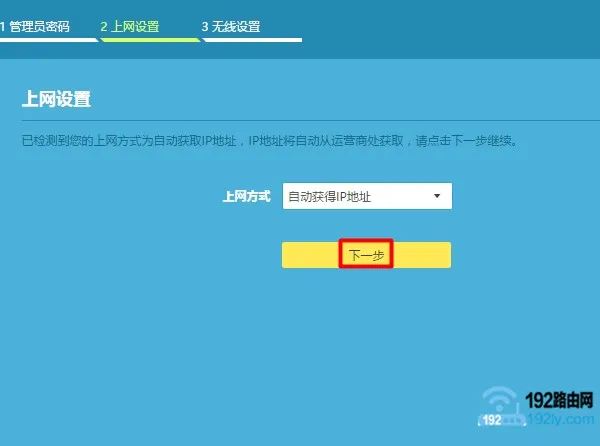Click the empty dark blue header area
The image size is (600, 446).
click(450, 30)
